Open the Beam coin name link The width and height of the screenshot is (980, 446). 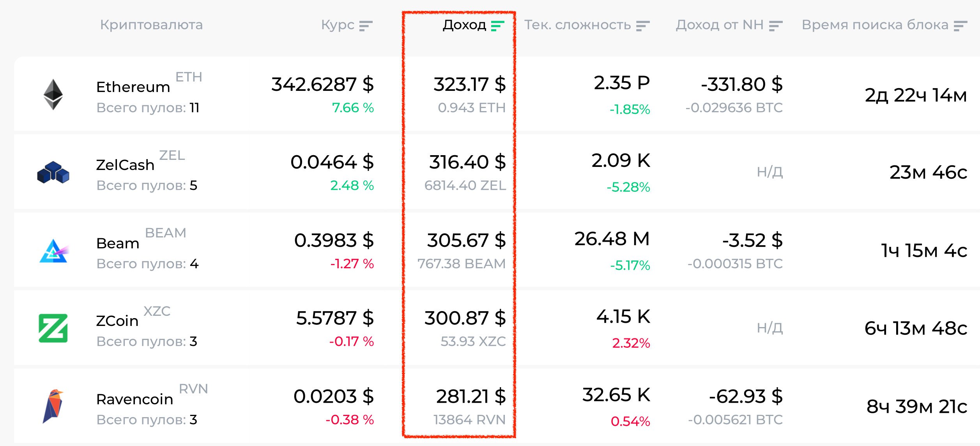(118, 243)
